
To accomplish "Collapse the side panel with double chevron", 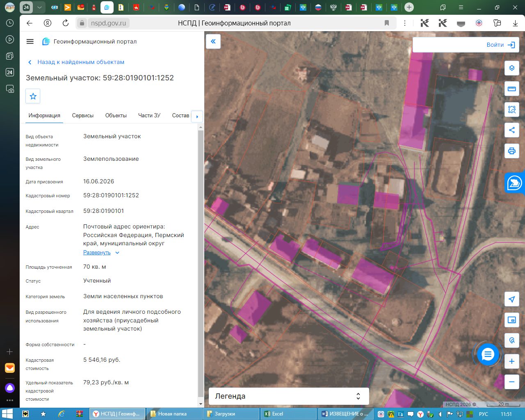I will [x=213, y=41].
